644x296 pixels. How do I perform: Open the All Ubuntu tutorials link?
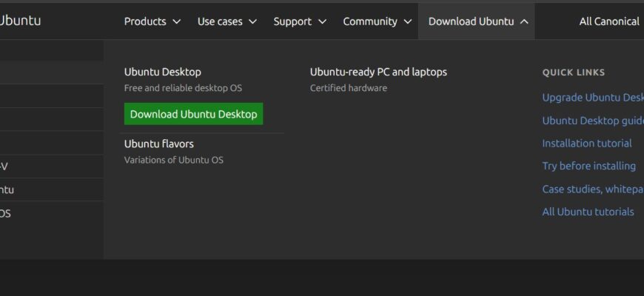click(x=588, y=212)
